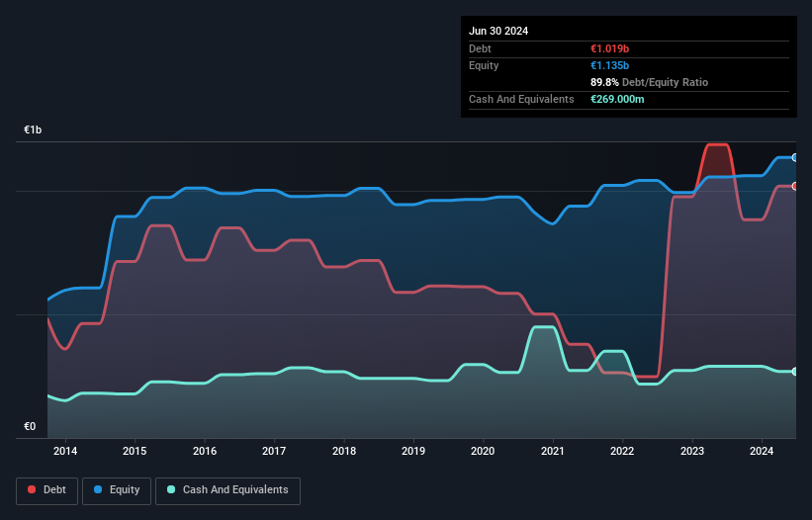Click the Equity row label in tooltip
Viewport: 812px width, 520px height.
click(x=484, y=65)
